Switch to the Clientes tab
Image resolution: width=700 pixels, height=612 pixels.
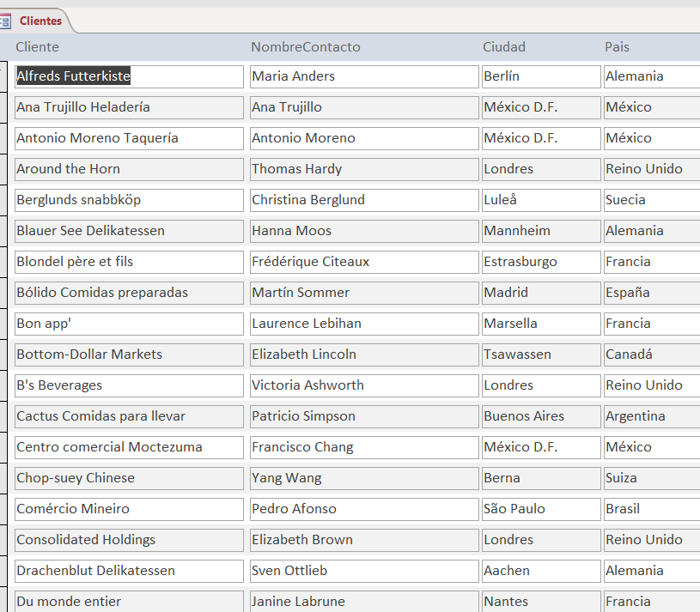40,21
